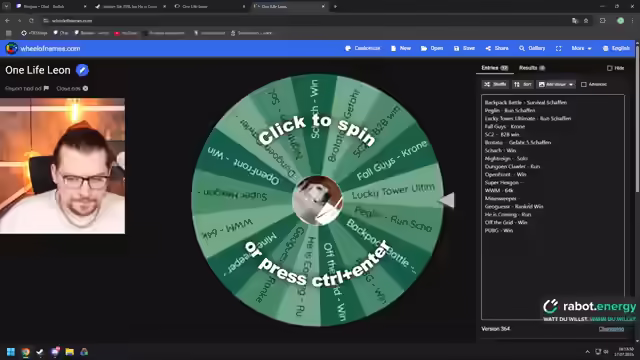
Task: Open a saved wheel
Action: coord(432,48)
